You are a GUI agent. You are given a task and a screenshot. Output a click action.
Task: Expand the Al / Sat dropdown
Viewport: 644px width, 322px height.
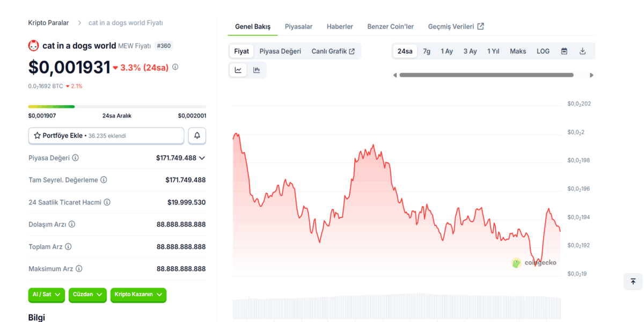(46, 295)
